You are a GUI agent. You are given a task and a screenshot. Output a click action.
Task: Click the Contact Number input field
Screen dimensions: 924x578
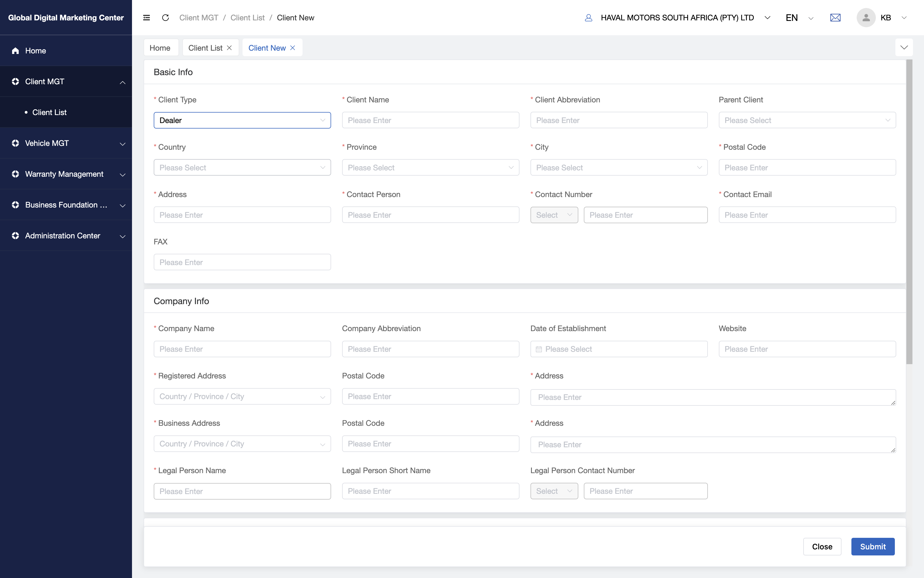645,215
